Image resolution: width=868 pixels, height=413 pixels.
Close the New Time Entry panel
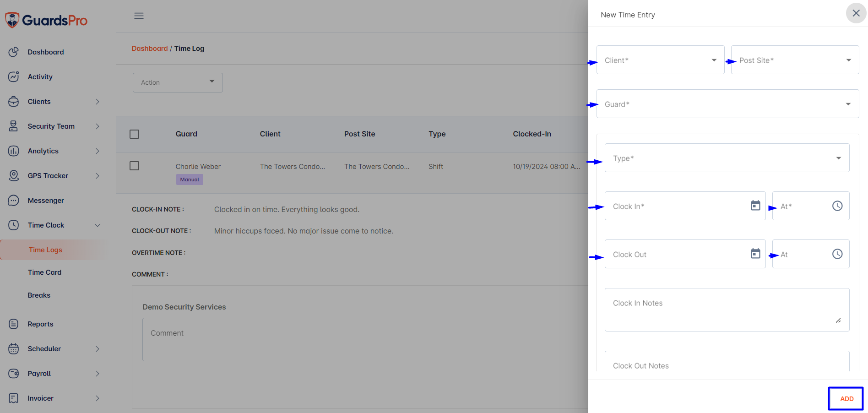[856, 13]
